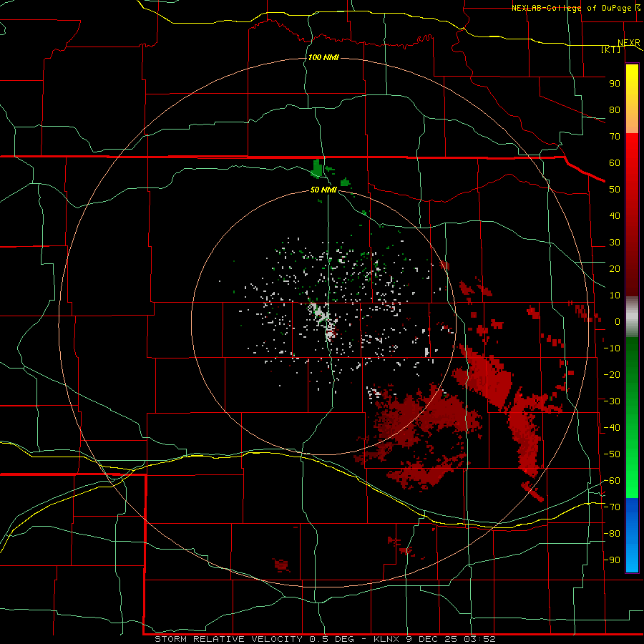Click the -10 scale value
The height and width of the screenshot is (644, 644).
[x=612, y=348]
